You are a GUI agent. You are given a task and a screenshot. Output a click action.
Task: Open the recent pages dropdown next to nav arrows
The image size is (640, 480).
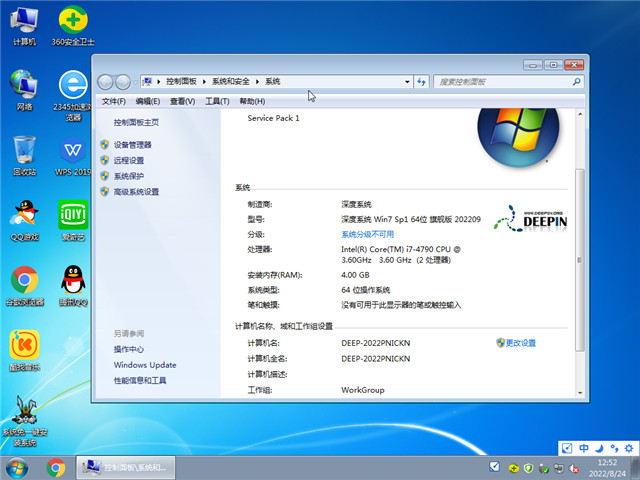point(135,82)
